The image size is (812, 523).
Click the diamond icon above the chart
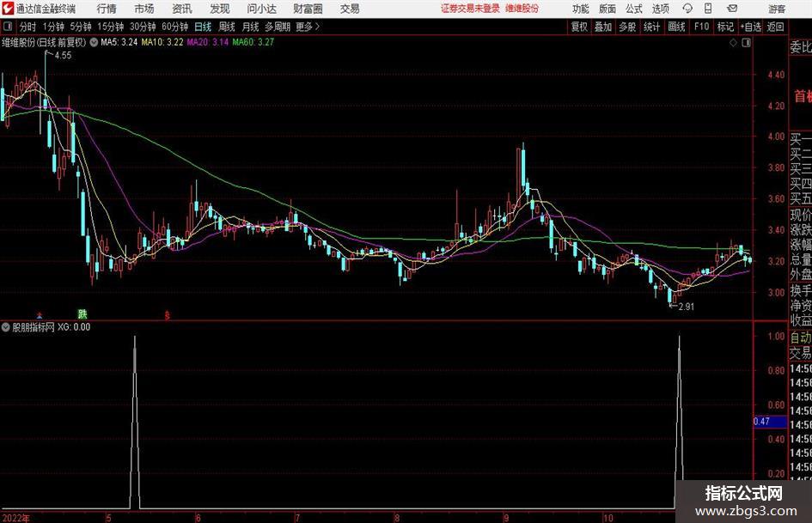[x=733, y=43]
